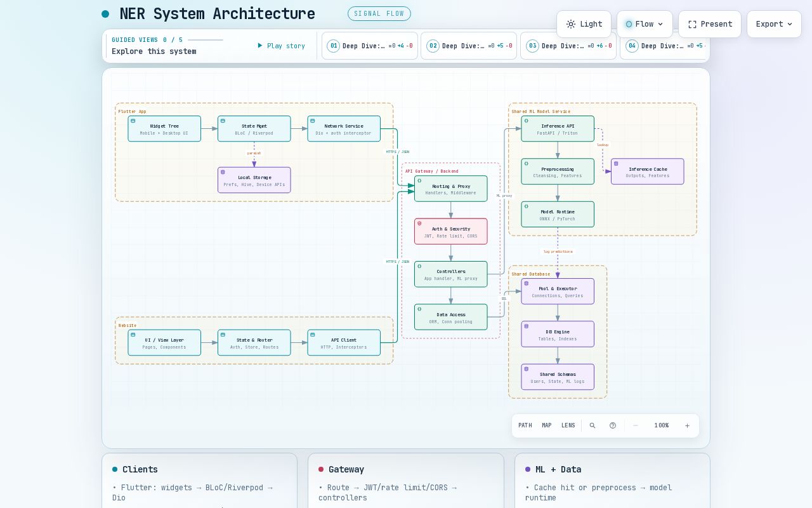Click the Local Storage node icon
The height and width of the screenshot is (508, 812).
point(223,172)
